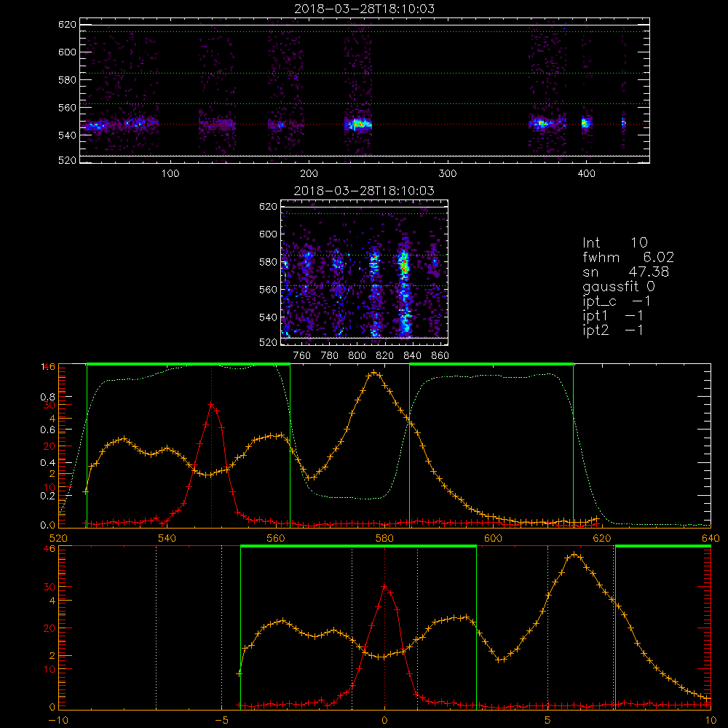
Task: Select the 'ipt1 -1' readout line
Action: (613, 316)
